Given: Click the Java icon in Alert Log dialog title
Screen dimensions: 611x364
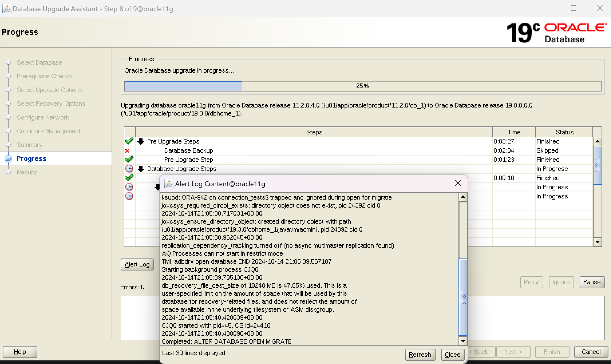Looking at the screenshot, I should click(169, 184).
